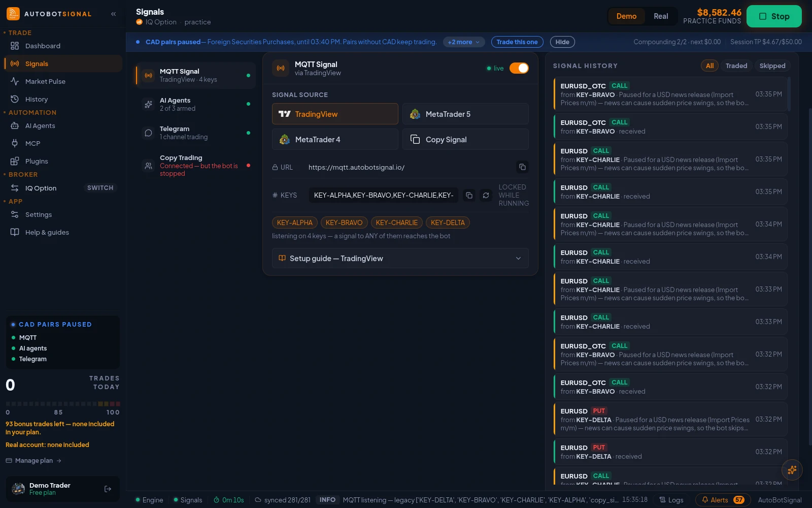Show All signal history

pyautogui.click(x=709, y=66)
